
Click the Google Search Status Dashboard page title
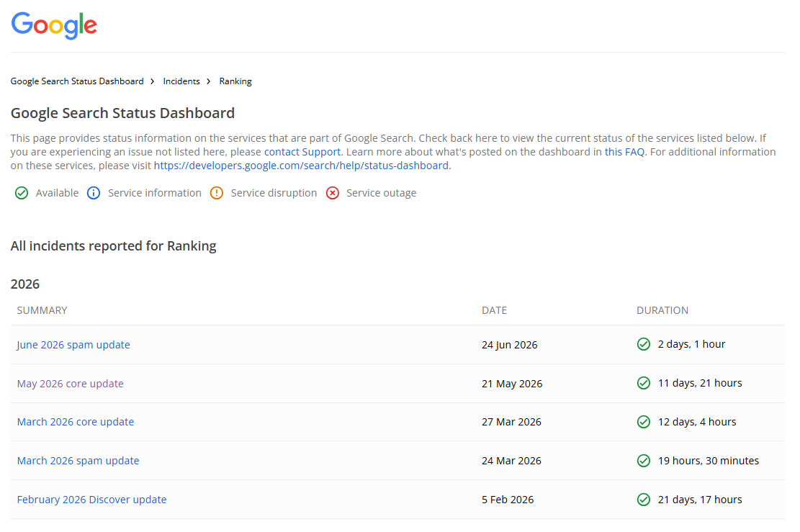tap(122, 113)
